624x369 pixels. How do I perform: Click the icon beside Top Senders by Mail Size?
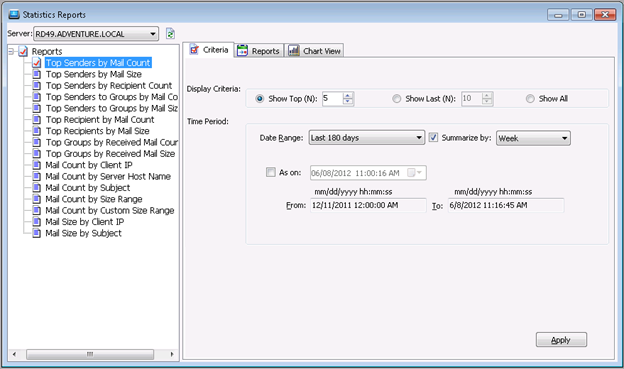pos(37,74)
